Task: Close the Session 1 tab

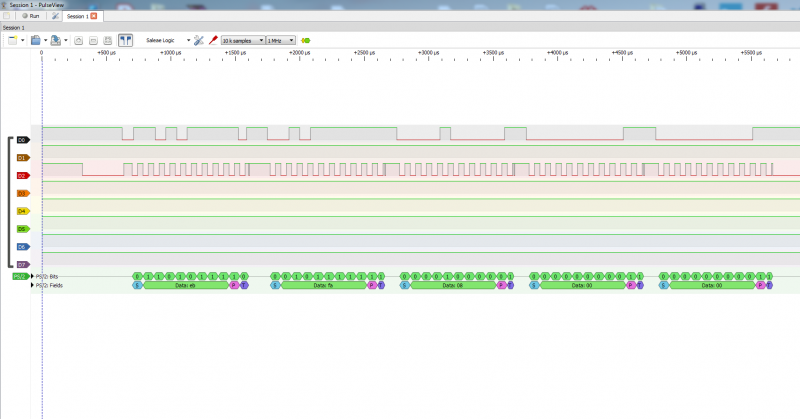Action: (x=94, y=16)
